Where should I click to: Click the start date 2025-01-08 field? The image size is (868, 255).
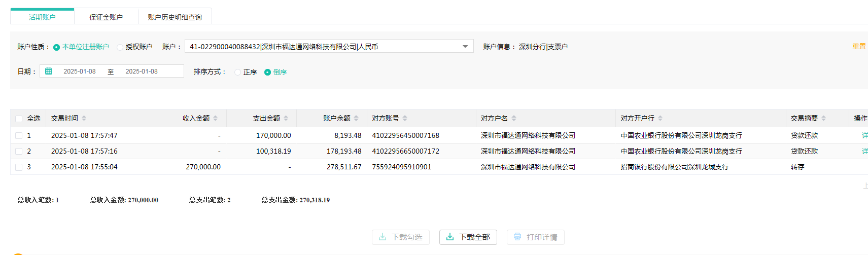click(x=80, y=71)
